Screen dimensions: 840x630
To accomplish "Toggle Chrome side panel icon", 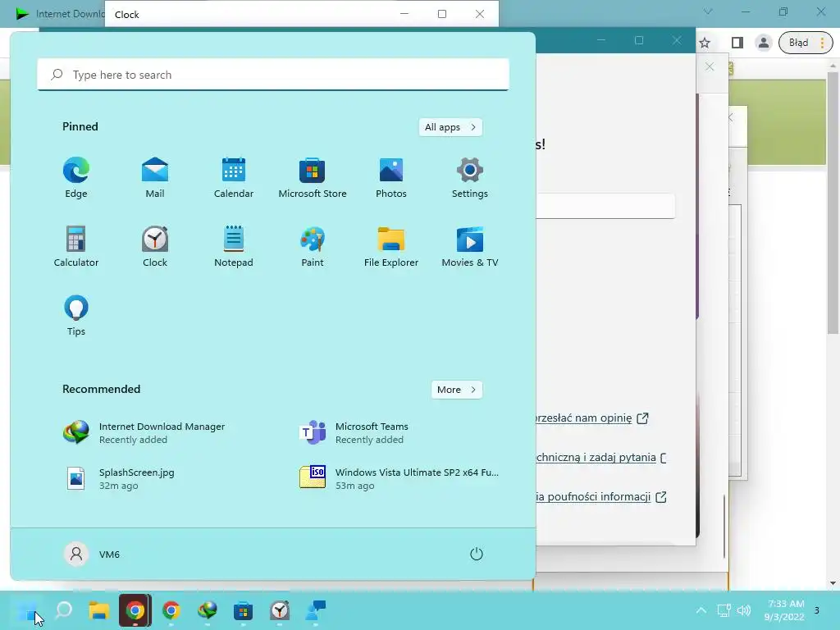I will click(x=737, y=43).
